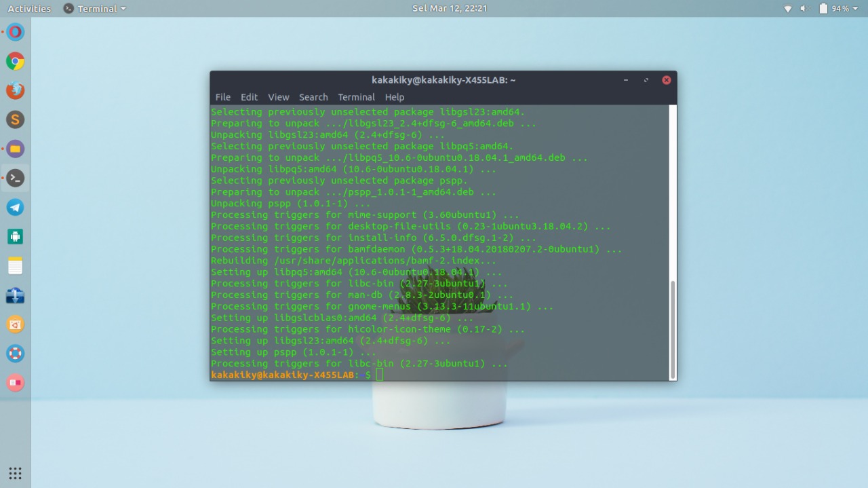Launch Firefox from the dock
868x488 pixels.
(15, 90)
